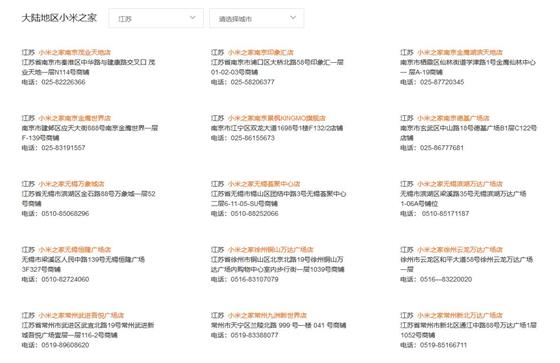Image resolution: width=560 pixels, height=363 pixels.
Task: Click the address line 01-02-03号商铺
Action: tap(234, 72)
